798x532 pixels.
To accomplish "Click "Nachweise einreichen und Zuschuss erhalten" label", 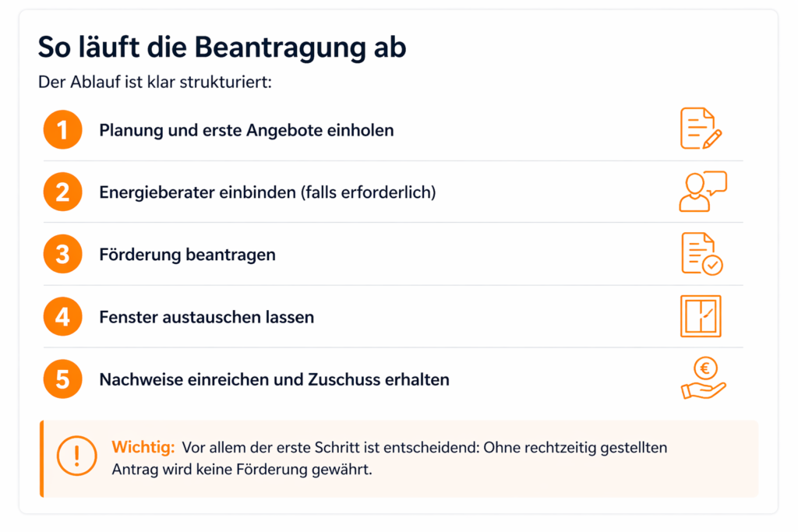I will tap(274, 380).
